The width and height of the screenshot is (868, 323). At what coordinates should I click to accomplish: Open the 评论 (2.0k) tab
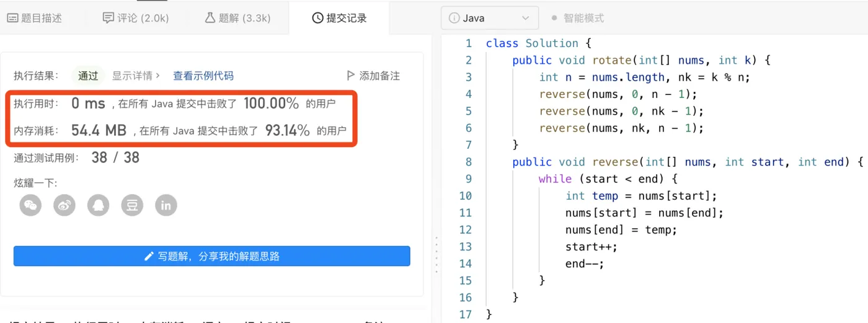[136, 18]
